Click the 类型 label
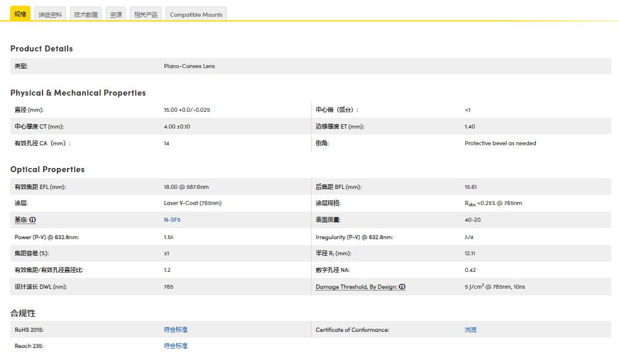The image size is (619, 364). [x=22, y=66]
